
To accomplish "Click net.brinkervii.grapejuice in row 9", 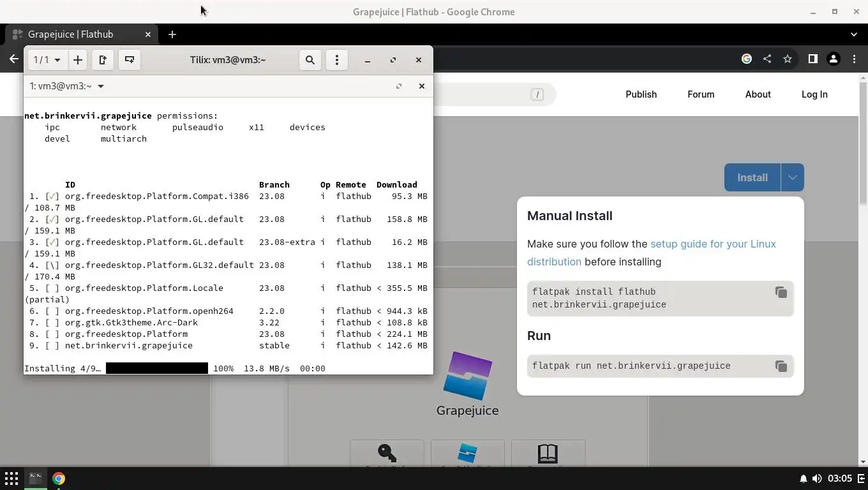I will pyautogui.click(x=129, y=345).
